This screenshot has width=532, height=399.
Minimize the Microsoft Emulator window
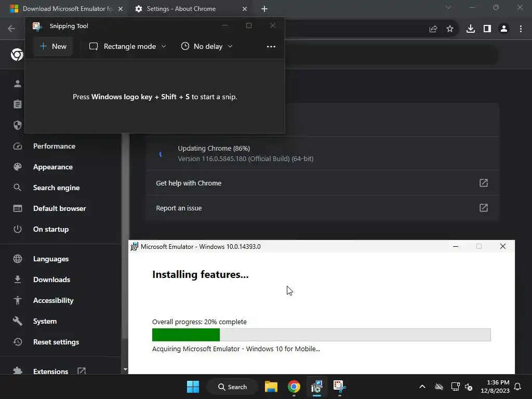[x=456, y=246]
